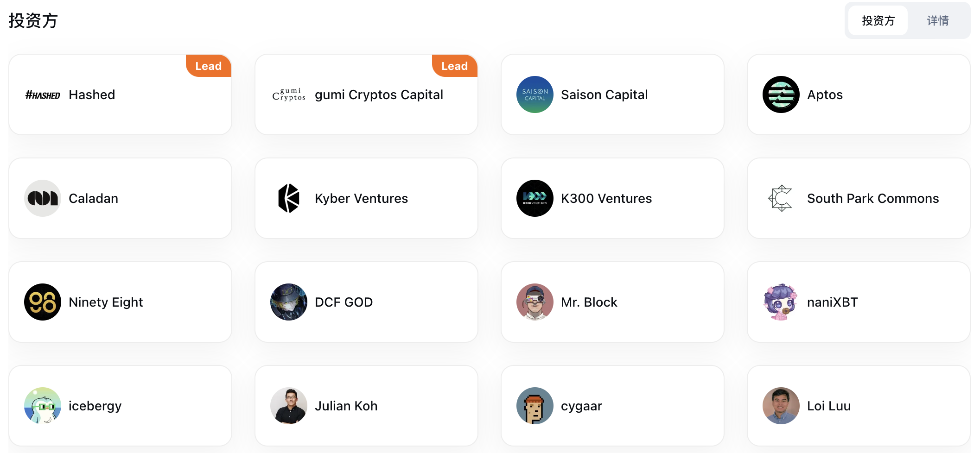Viewport: 980px width, 453px height.
Task: Open icebergy investor avatar
Action: pos(43,406)
